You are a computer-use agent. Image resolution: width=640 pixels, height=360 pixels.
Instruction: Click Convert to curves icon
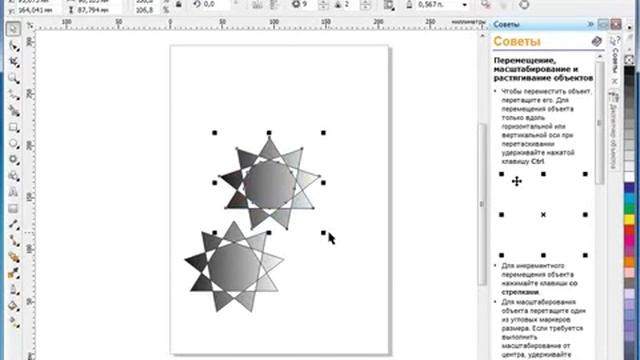pos(524,4)
